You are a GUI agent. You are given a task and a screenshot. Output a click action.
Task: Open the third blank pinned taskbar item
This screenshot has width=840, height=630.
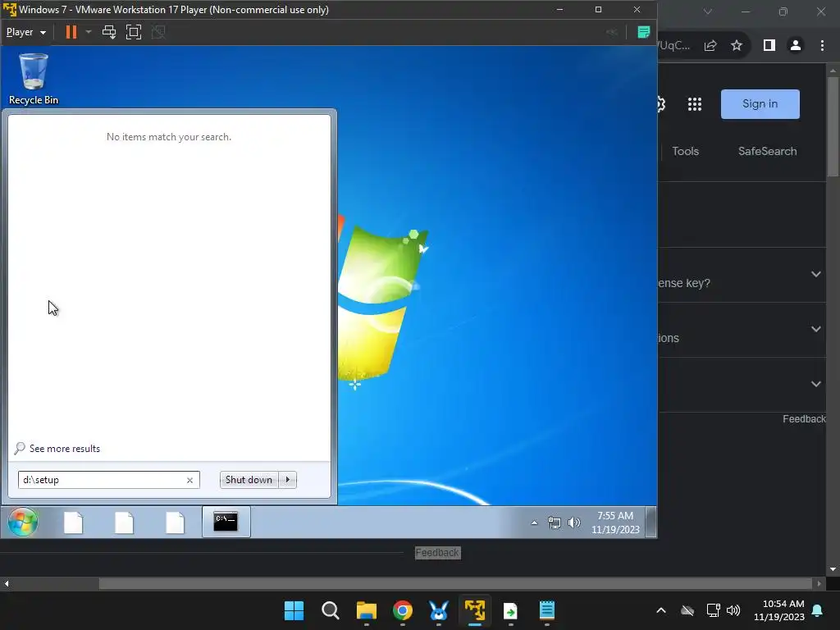coord(176,523)
